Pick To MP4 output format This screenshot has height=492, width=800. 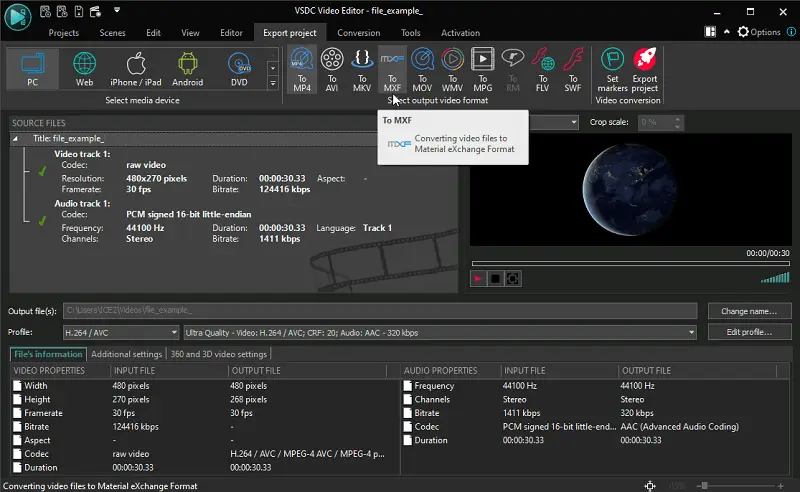[x=302, y=69]
